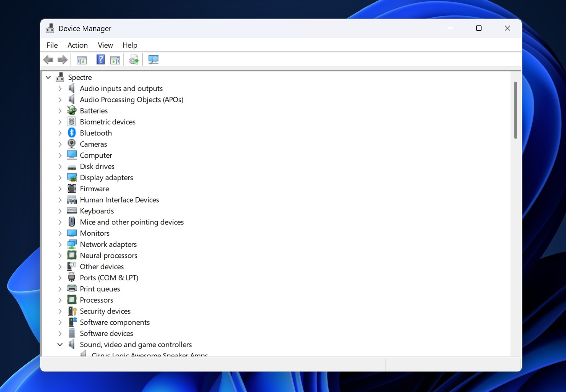This screenshot has height=392, width=566.
Task: Click the Show/Hide Action Pane toolbar icon
Action: coord(115,60)
